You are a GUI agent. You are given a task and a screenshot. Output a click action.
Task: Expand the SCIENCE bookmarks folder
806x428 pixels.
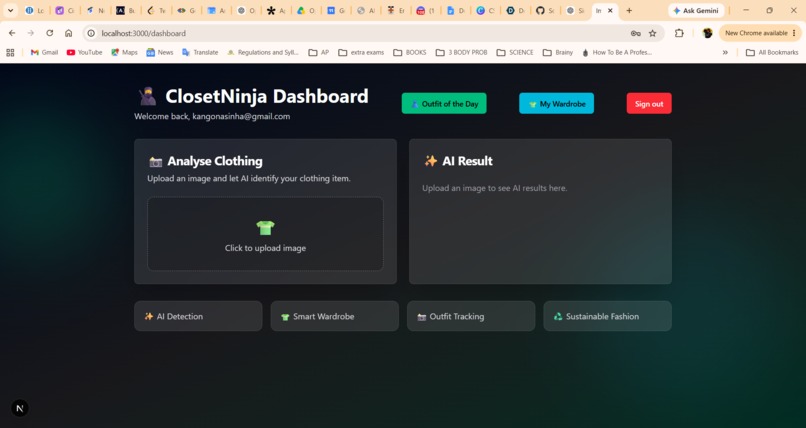tap(515, 52)
